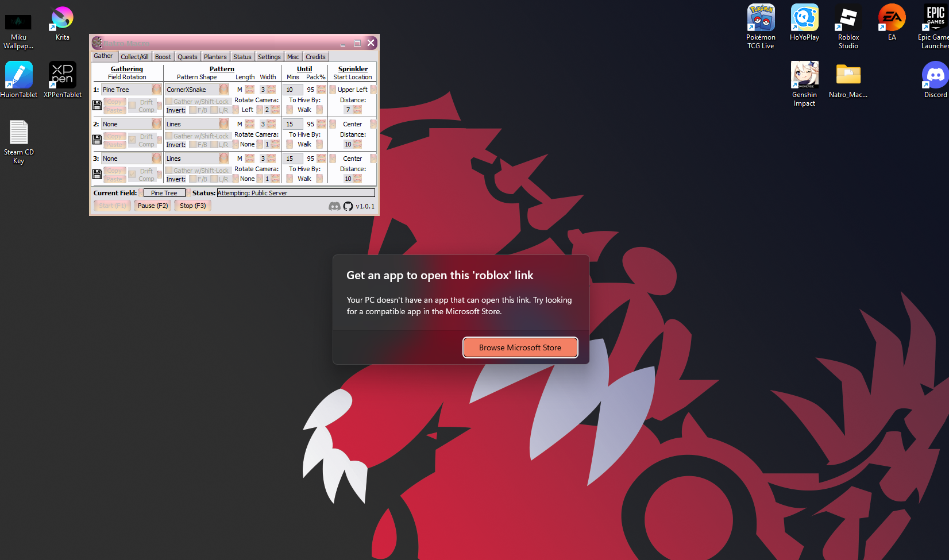Image resolution: width=949 pixels, height=560 pixels.
Task: Open the Discord desktop shortcut
Action: pyautogui.click(x=935, y=80)
